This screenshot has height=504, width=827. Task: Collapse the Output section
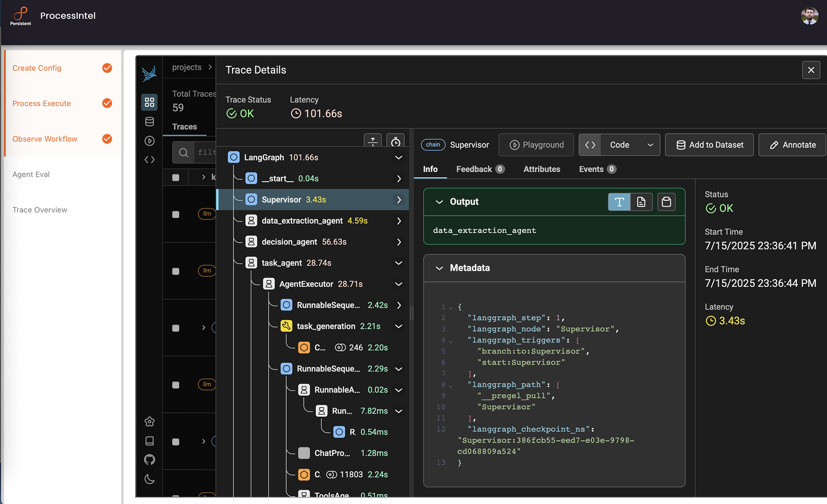(439, 202)
